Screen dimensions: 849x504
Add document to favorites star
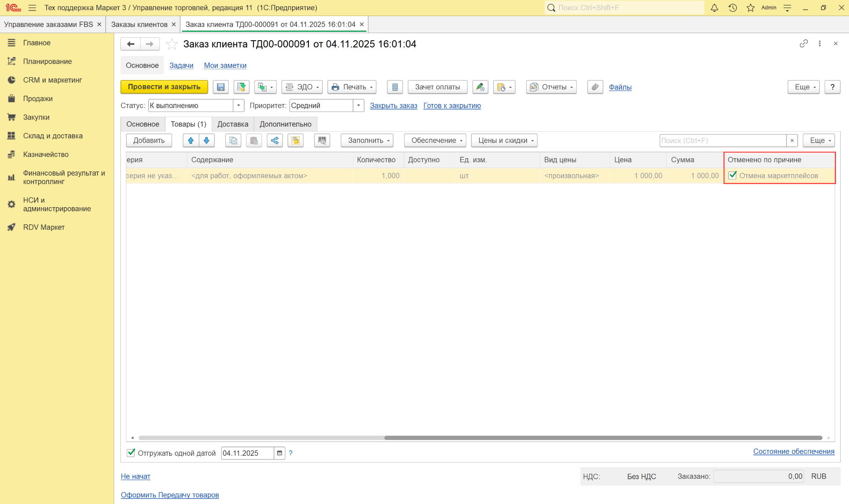coord(172,44)
